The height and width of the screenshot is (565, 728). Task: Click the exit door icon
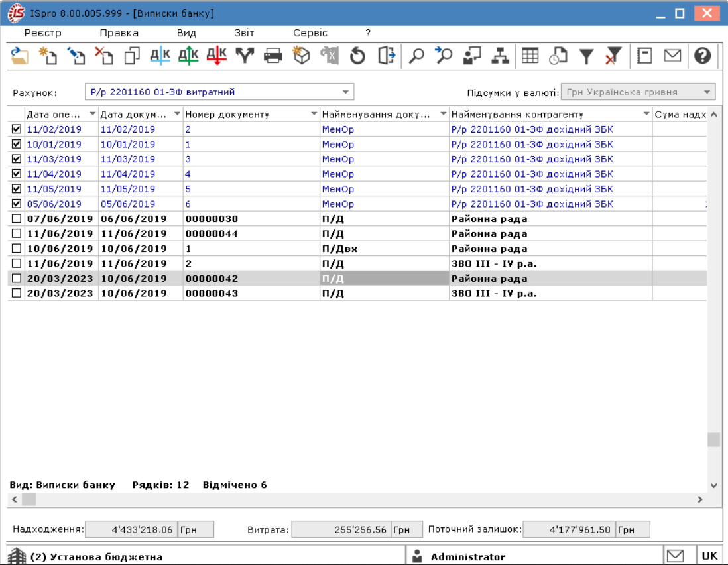[x=386, y=56]
